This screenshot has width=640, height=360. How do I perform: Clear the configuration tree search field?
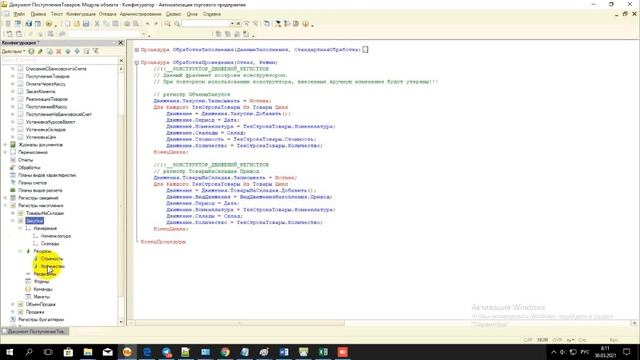(x=121, y=61)
